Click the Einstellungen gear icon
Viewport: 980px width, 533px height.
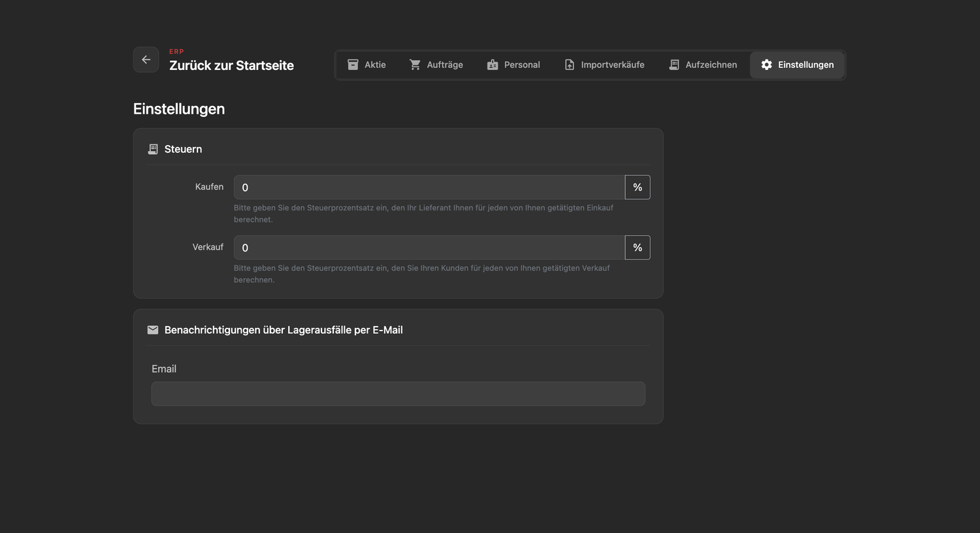click(x=767, y=65)
